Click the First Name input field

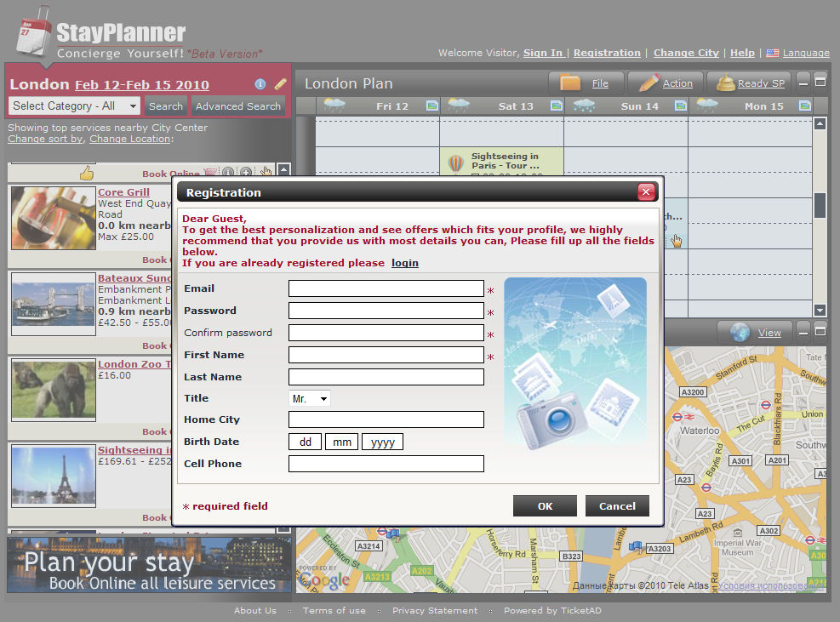386,355
